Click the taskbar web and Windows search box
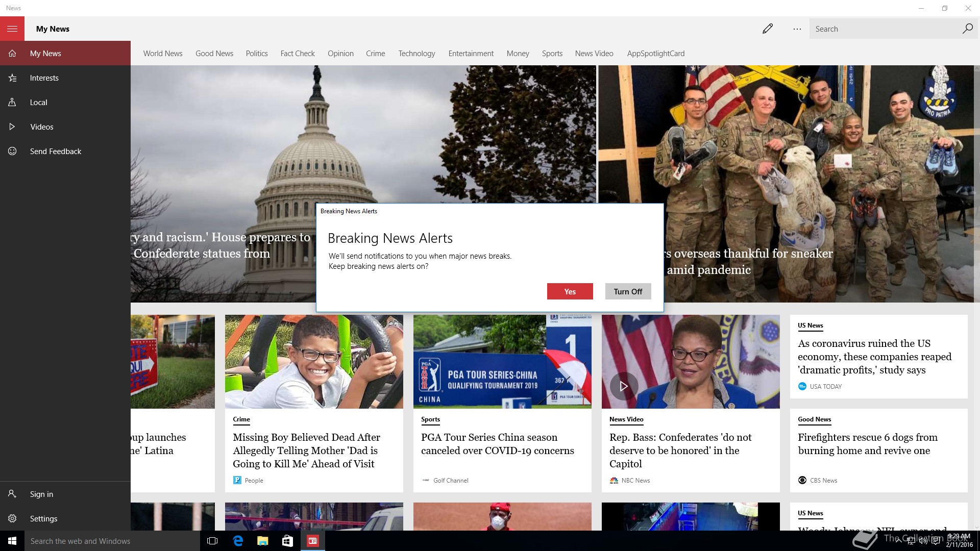 click(112, 541)
